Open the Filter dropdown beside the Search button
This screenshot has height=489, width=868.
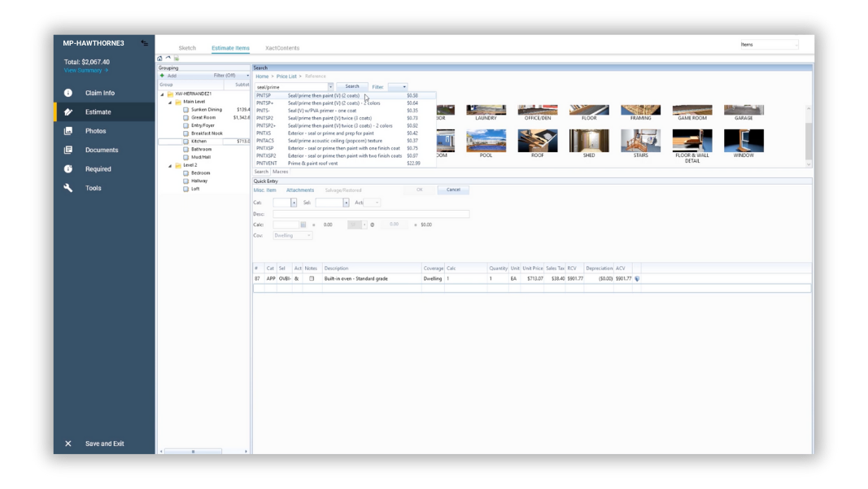(x=398, y=85)
